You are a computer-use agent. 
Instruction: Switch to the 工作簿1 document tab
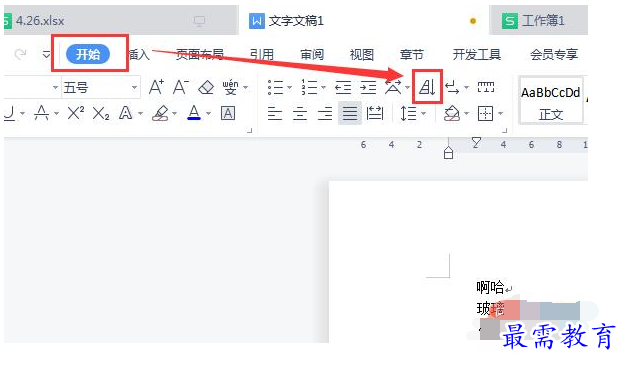point(539,20)
